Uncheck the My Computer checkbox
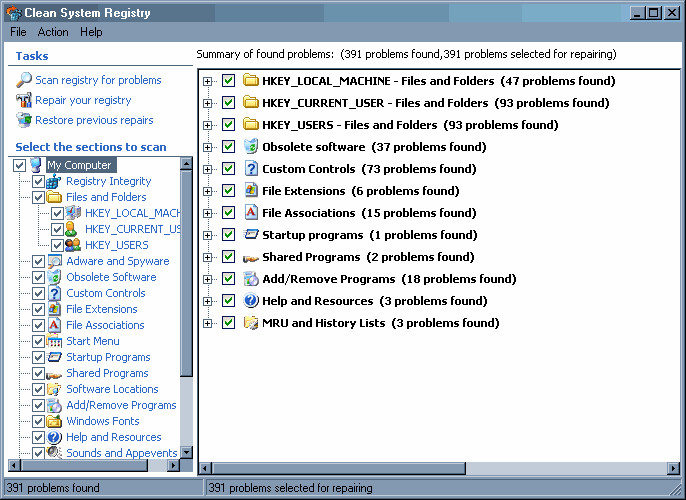Viewport: 686px width, 500px height. click(19, 165)
